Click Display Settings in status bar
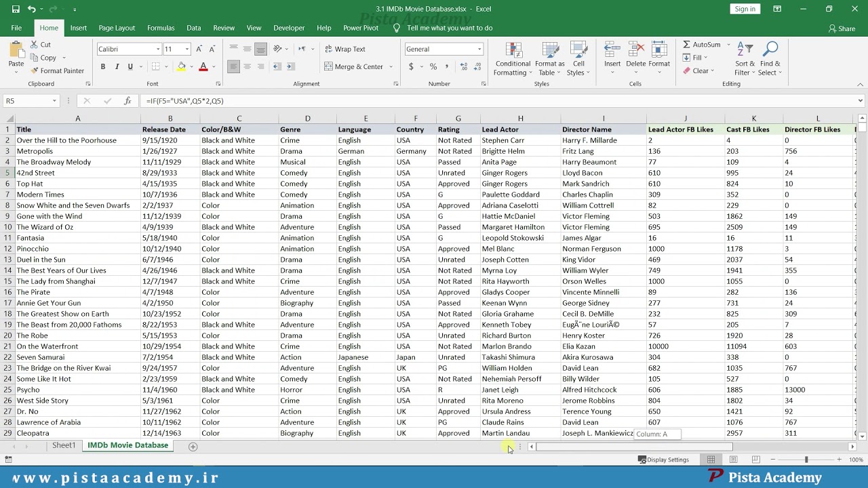The width and height of the screenshot is (868, 488). click(x=663, y=460)
